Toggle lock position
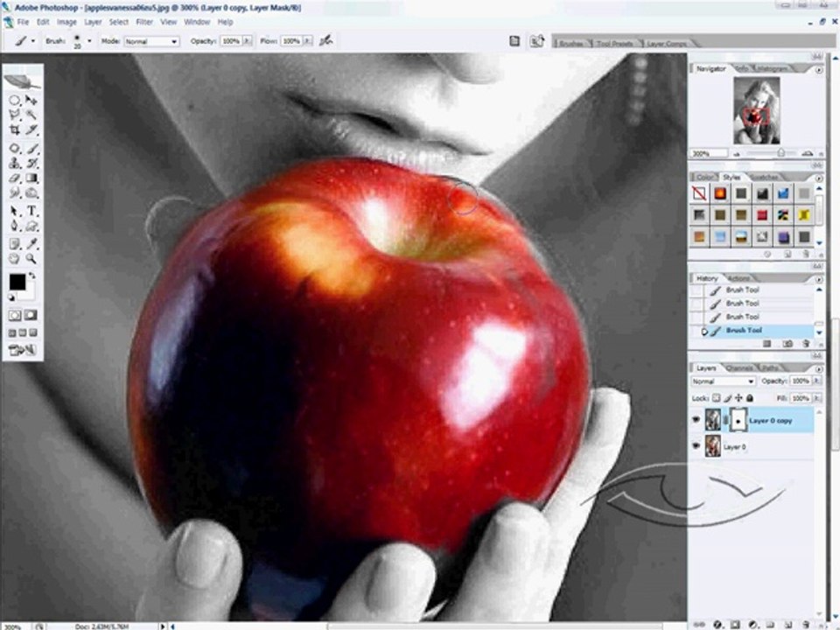The height and width of the screenshot is (630, 840). tap(738, 398)
